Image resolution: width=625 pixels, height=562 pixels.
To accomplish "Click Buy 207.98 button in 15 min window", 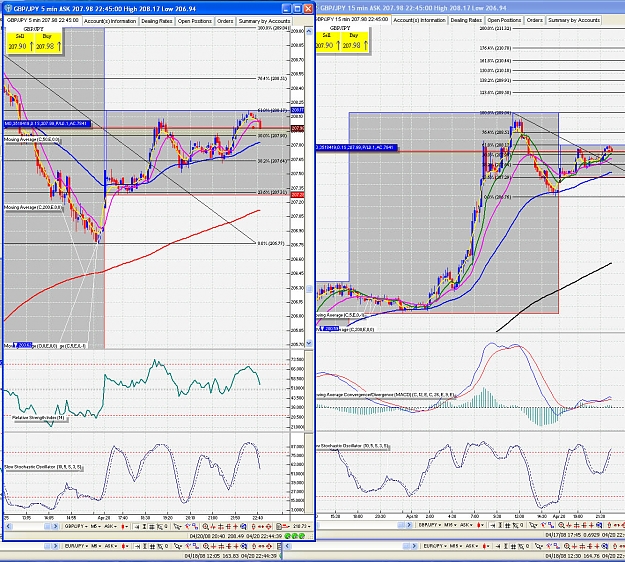I will (354, 42).
